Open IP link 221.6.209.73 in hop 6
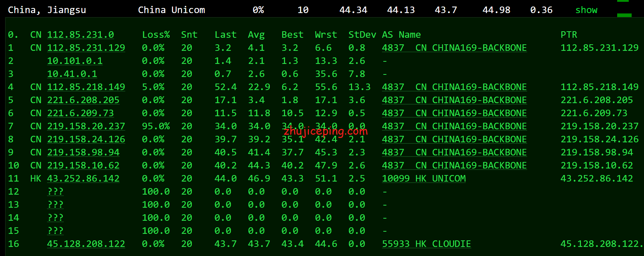Viewport: 644px width, 256px height. [80, 113]
